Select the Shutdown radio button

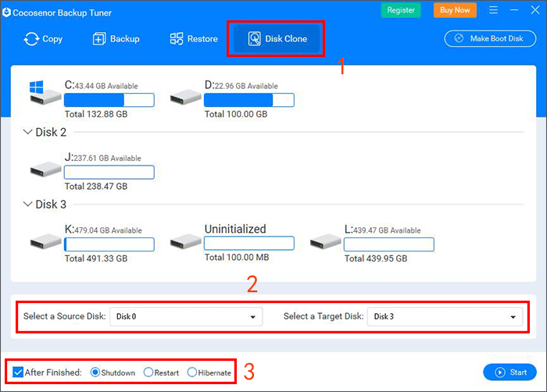tap(95, 372)
